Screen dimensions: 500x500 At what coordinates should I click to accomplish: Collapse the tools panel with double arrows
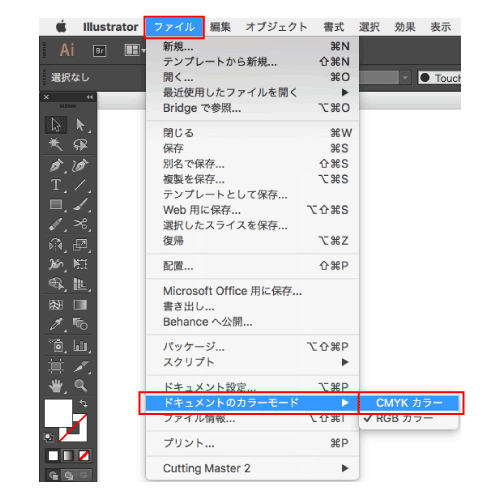pyautogui.click(x=89, y=97)
